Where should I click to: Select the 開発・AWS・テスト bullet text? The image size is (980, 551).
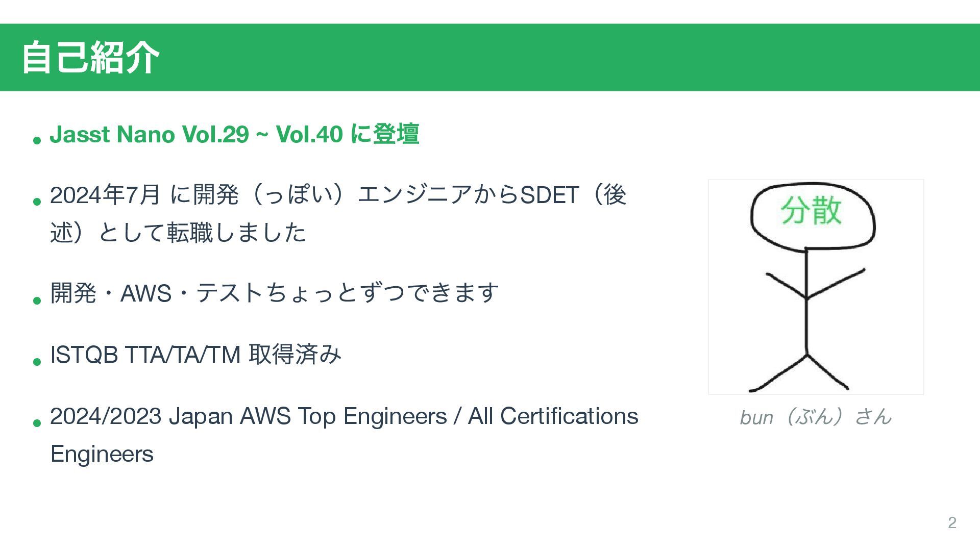274,293
